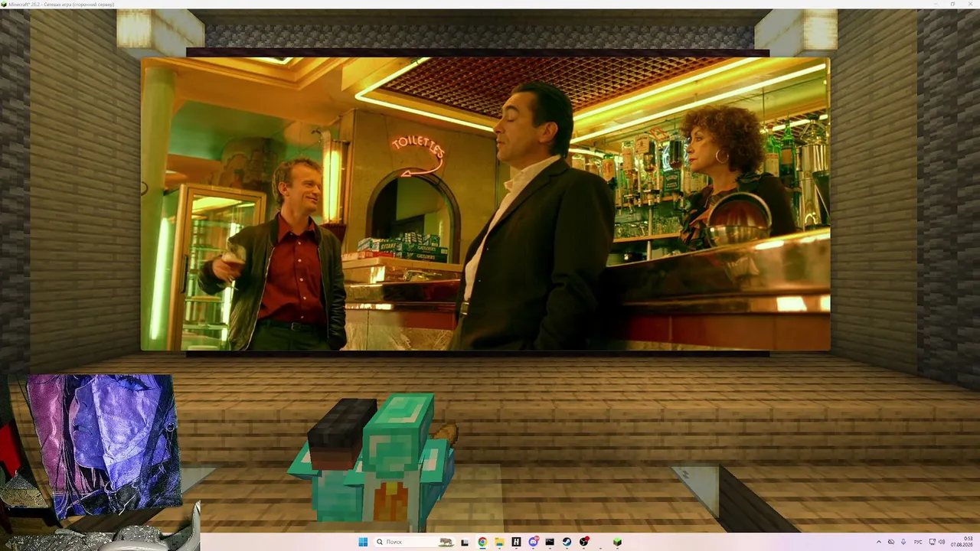This screenshot has width=980, height=551.
Task: Open Task View on the taskbar
Action: (465, 542)
